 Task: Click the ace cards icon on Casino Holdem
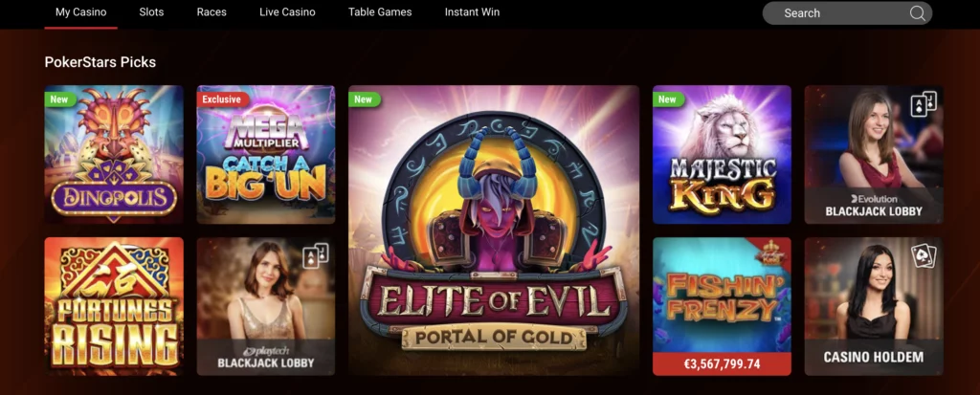click(924, 255)
